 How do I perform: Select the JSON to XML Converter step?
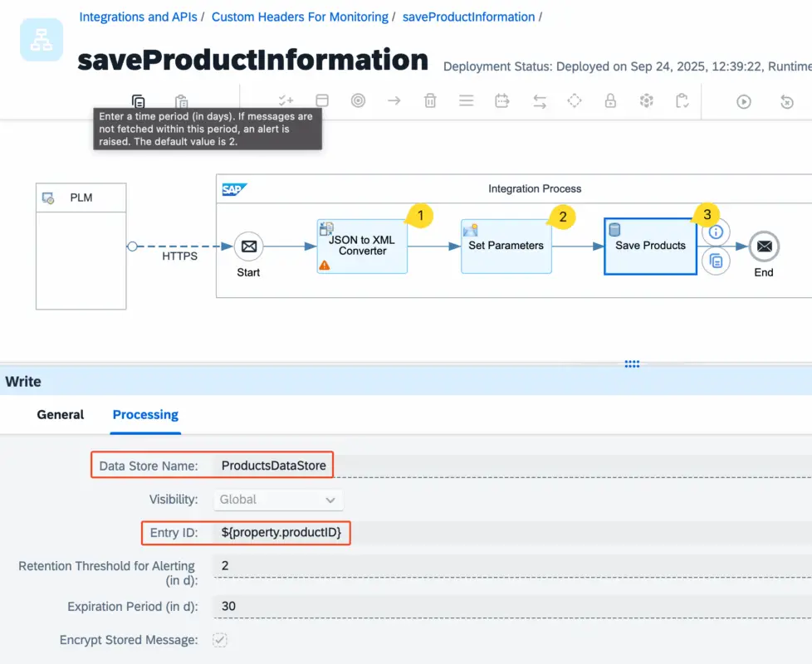(362, 246)
